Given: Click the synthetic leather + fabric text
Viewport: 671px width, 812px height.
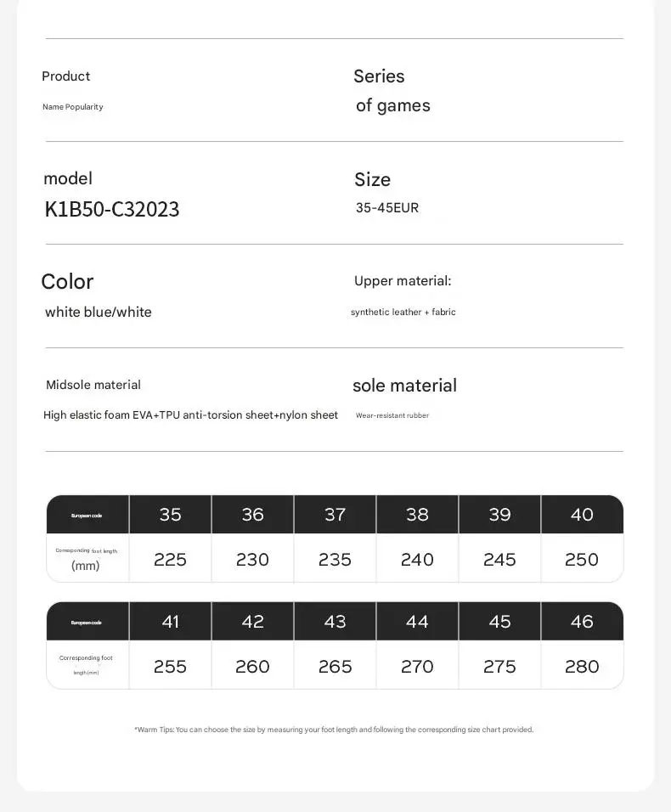Looking at the screenshot, I should click(x=403, y=312).
